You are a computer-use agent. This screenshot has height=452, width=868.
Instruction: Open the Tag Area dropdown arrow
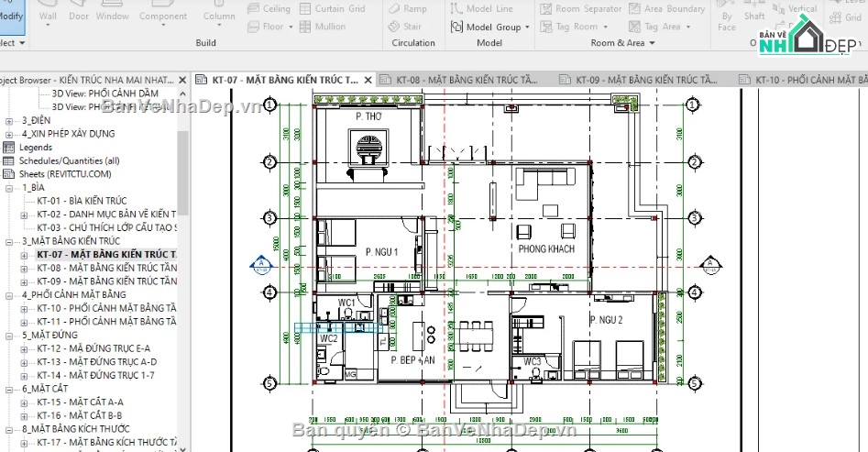pos(688,27)
